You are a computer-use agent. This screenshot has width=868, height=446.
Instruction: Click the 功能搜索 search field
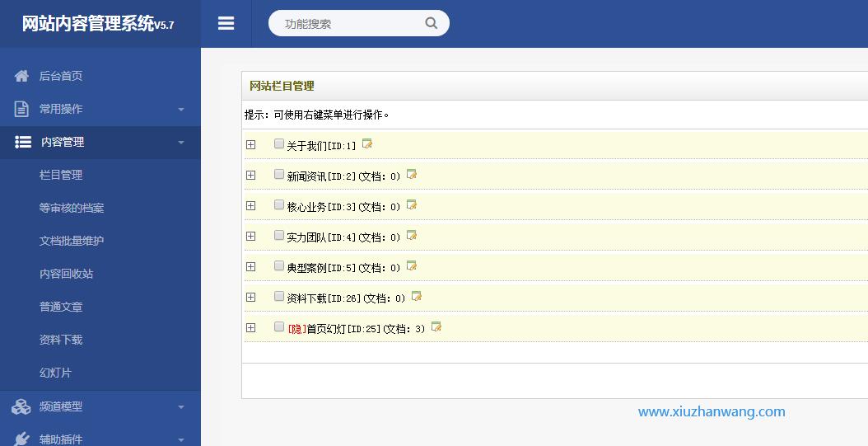coord(350,24)
